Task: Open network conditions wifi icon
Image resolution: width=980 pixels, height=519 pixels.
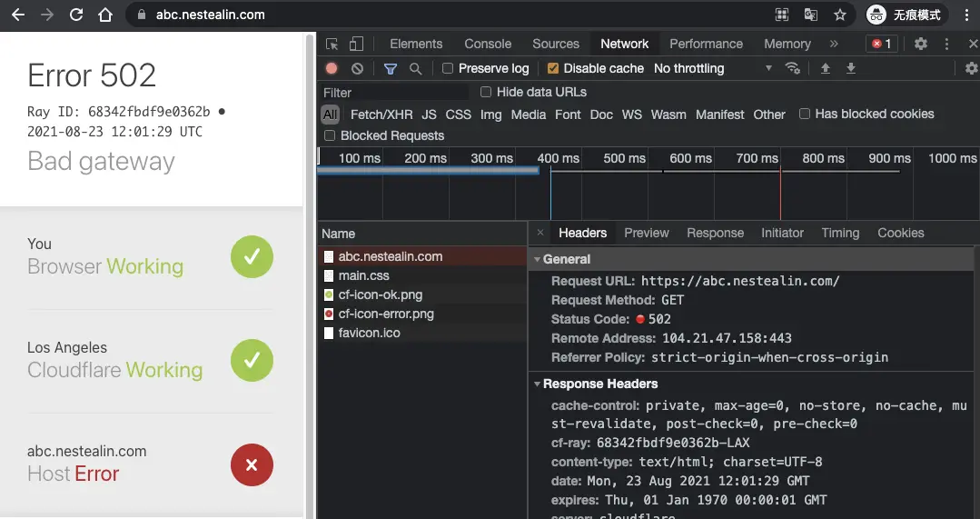Action: (x=793, y=68)
